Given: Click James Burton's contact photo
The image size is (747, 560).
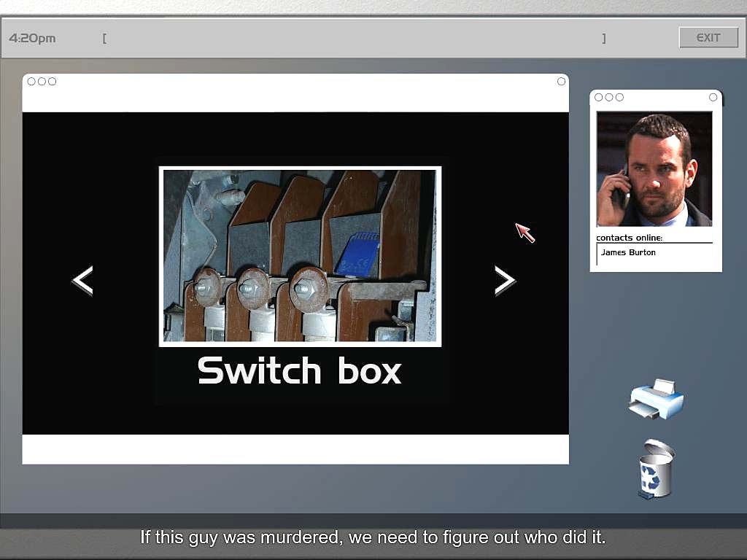Looking at the screenshot, I should point(654,169).
